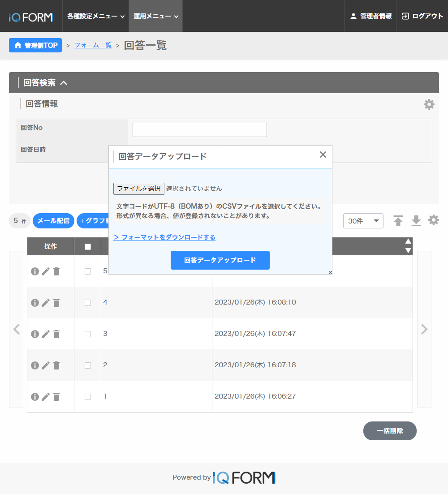The height and width of the screenshot is (494, 448).
Task: Click the フォーマットをダウンロードする link
Action: click(x=164, y=237)
